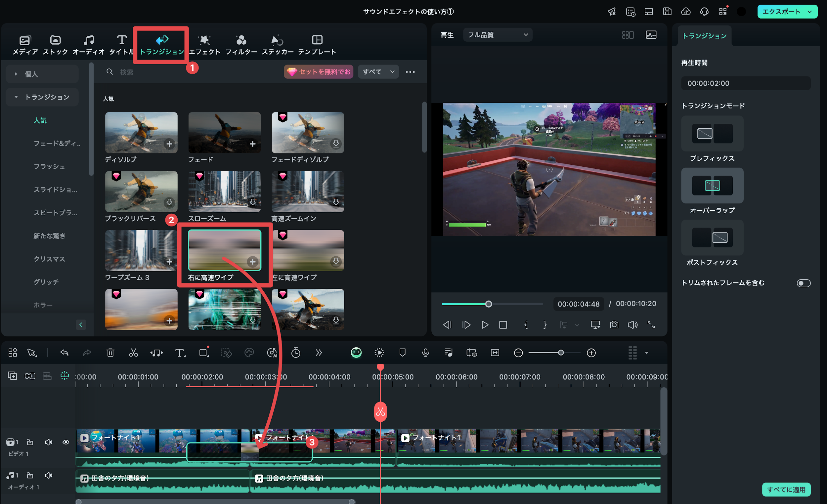Lock the オーディオ 1 track
The height and width of the screenshot is (504, 827).
click(30, 475)
